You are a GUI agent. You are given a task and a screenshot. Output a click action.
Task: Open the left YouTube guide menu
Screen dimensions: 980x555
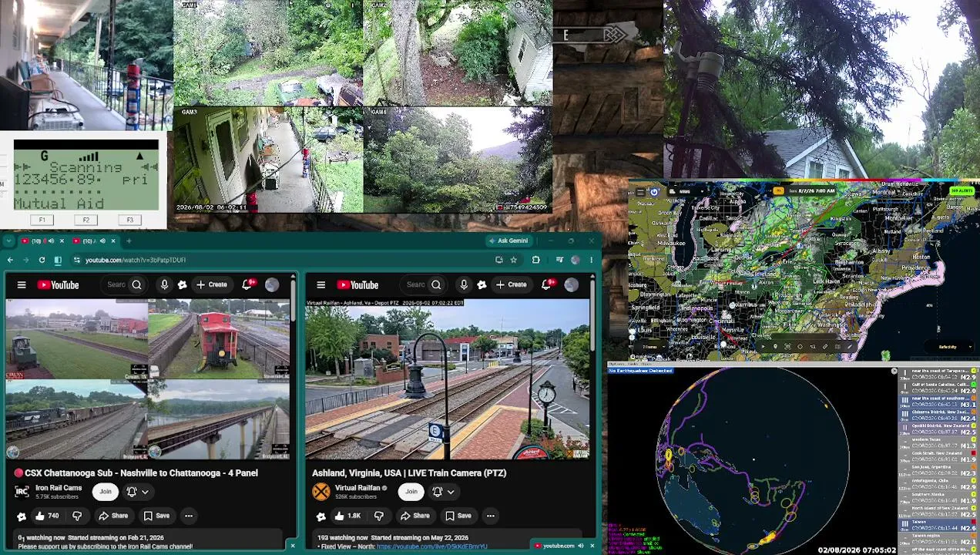point(22,285)
